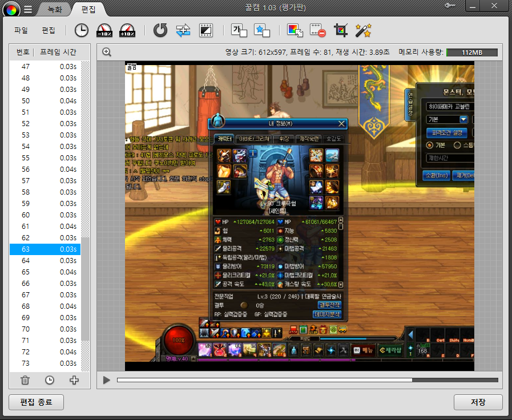Select frame 71 in the list
This screenshot has width=512, height=420.
[x=45, y=341]
